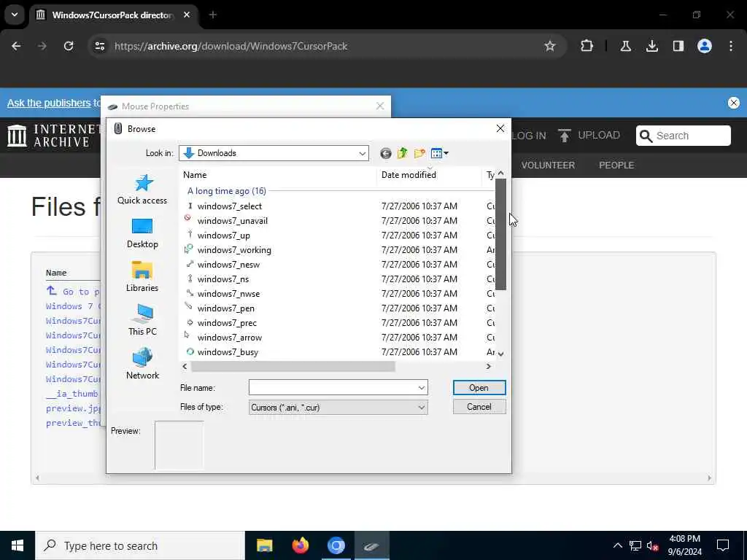Open Libraries in the places bar
The width and height of the screenshot is (747, 560).
tap(142, 276)
